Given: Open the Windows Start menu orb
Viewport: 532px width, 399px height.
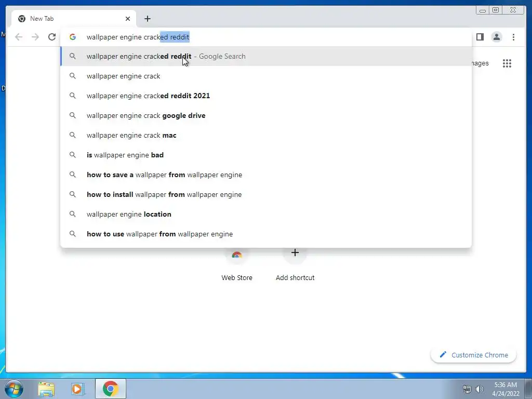Looking at the screenshot, I should (14, 389).
